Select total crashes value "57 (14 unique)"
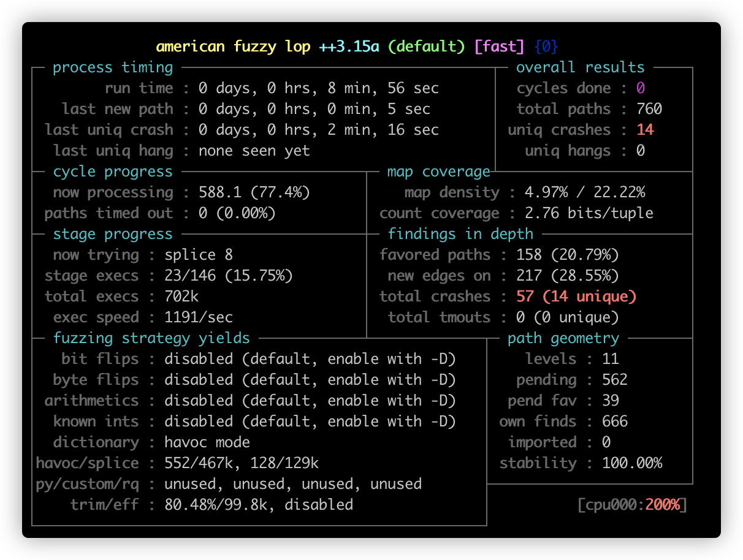 tap(576, 297)
